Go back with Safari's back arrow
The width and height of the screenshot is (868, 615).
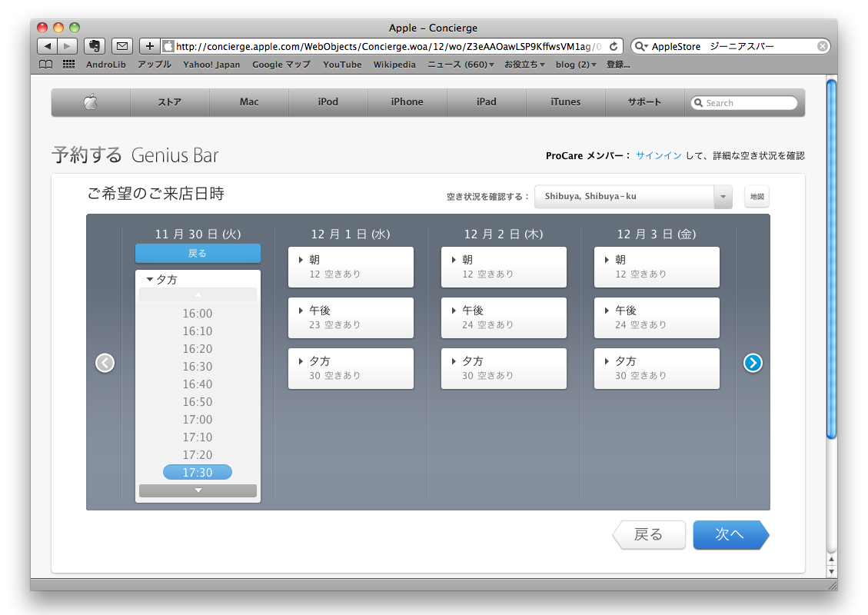click(x=48, y=46)
